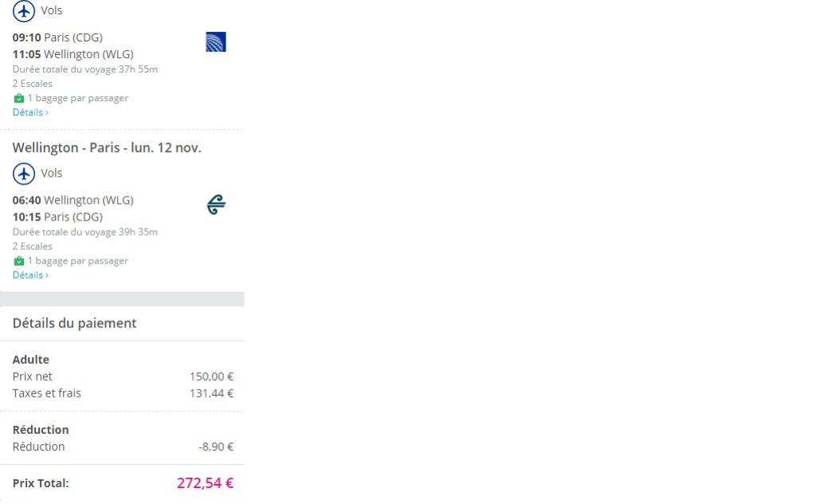Click the plane icon for the outbound flight
Image resolution: width=816 pixels, height=504 pixels.
click(x=24, y=11)
